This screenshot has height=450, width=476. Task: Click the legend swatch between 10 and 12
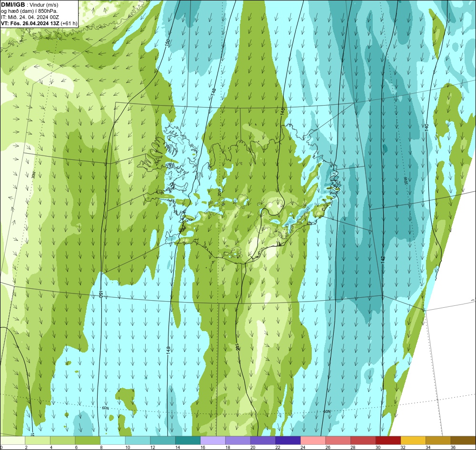point(138,440)
